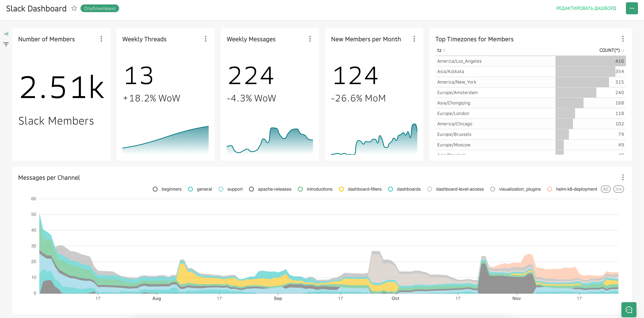644x318 pixels.
Task: Toggle the dashboard-level-access series in the legend
Action: click(455, 189)
